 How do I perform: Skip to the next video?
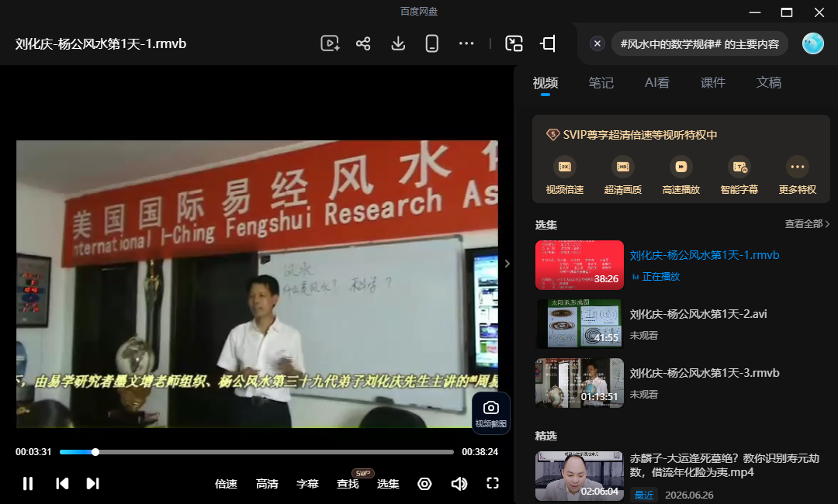(x=92, y=484)
